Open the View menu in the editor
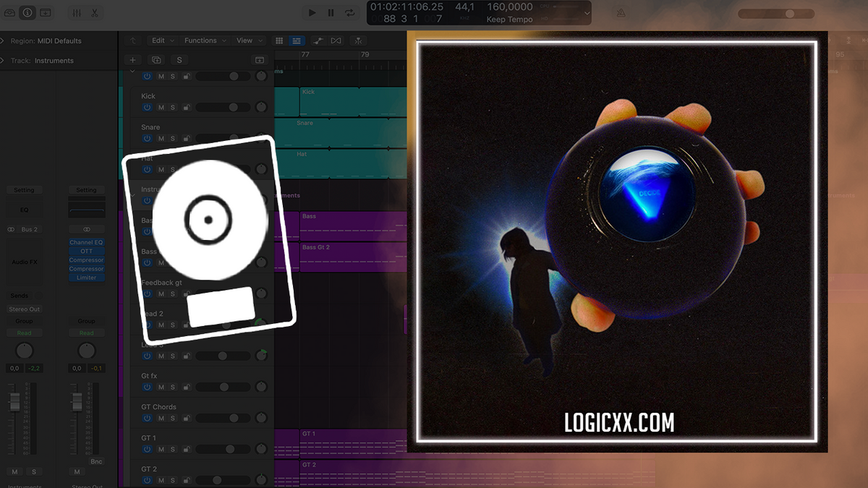This screenshot has width=868, height=488. pyautogui.click(x=244, y=40)
